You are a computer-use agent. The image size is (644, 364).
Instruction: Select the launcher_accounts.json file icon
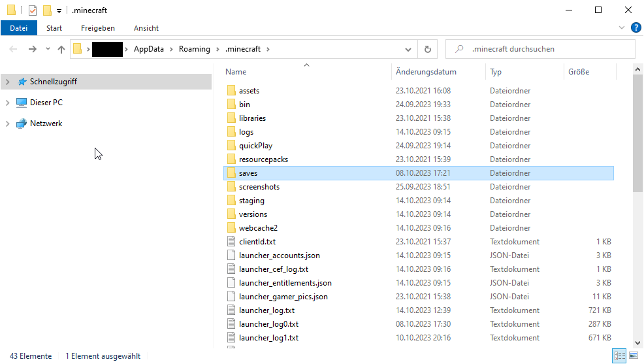click(x=231, y=256)
